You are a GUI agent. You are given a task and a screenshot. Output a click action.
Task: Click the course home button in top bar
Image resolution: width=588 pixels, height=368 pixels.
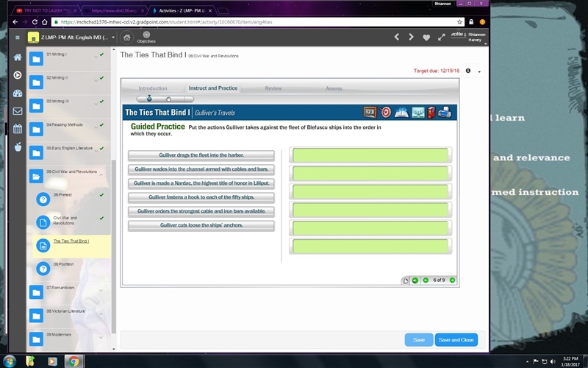(x=126, y=38)
